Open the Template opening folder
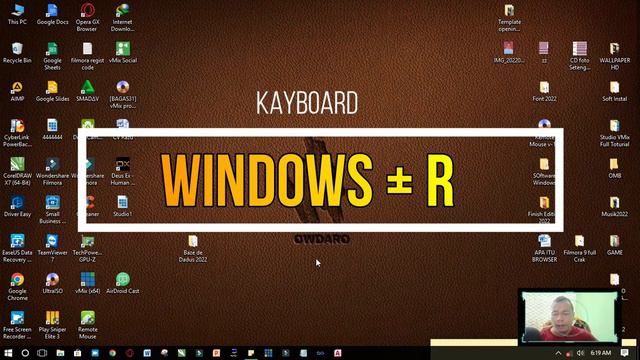Image resolution: width=640 pixels, height=360 pixels. click(509, 18)
